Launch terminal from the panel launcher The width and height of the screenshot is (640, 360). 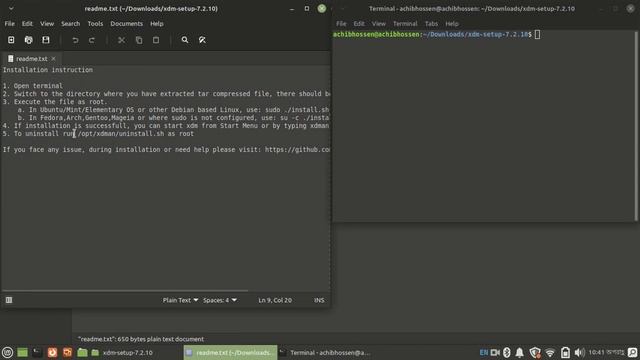click(37, 352)
